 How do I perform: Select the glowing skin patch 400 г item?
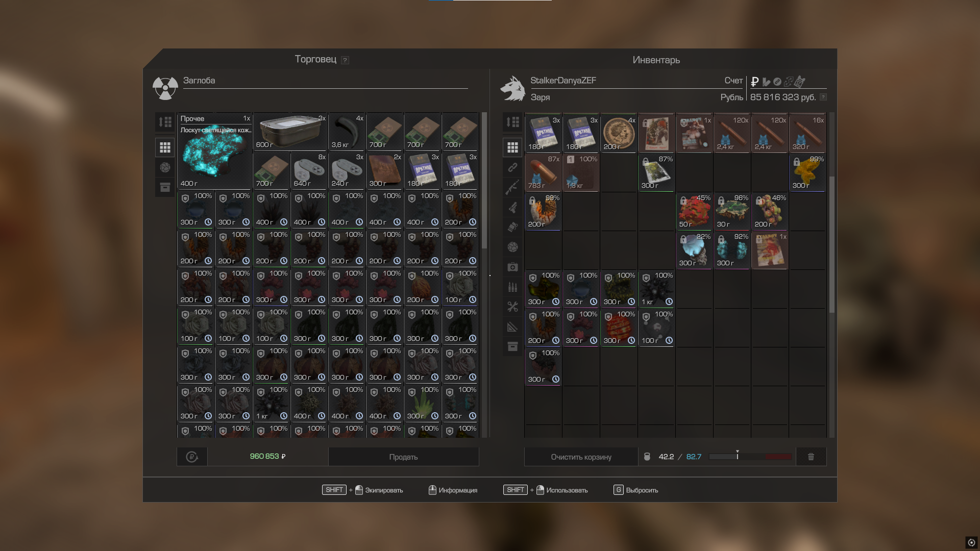pyautogui.click(x=215, y=151)
